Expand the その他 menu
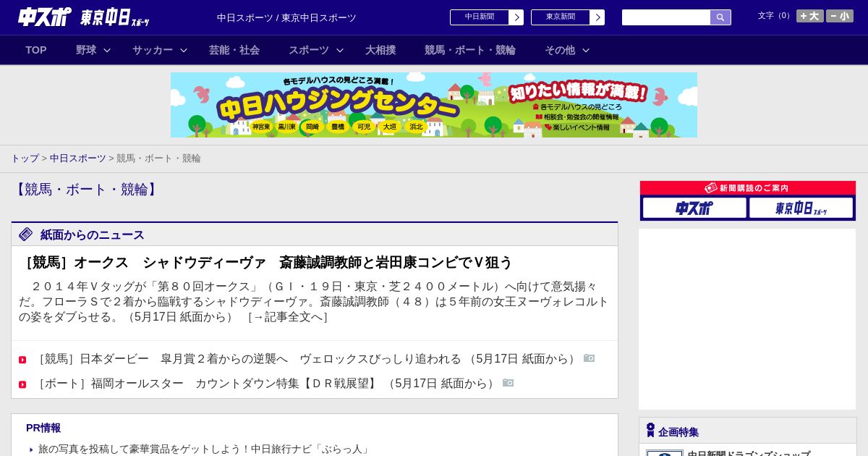868x456 pixels. tap(567, 50)
